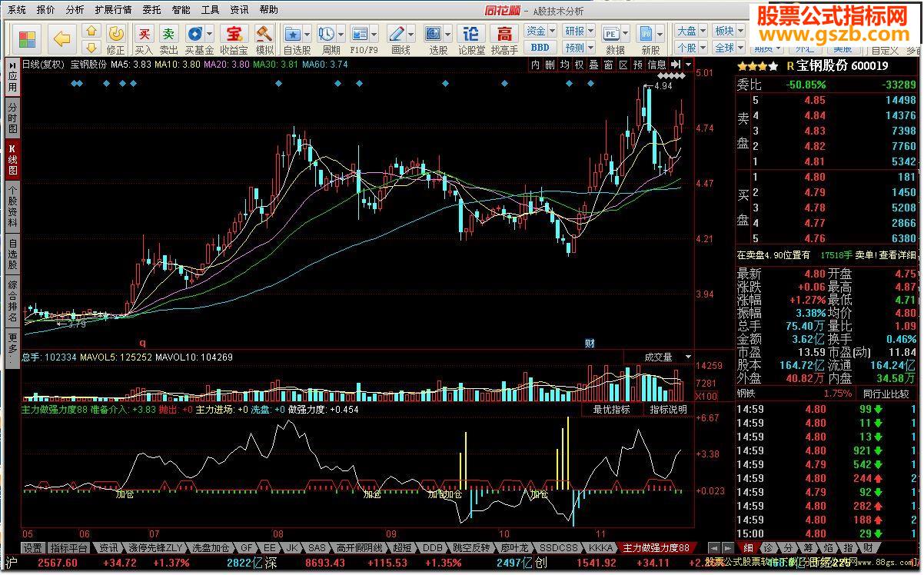The image size is (924, 575).
Task: Toggle the 内 chart option button
Action: click(x=535, y=65)
